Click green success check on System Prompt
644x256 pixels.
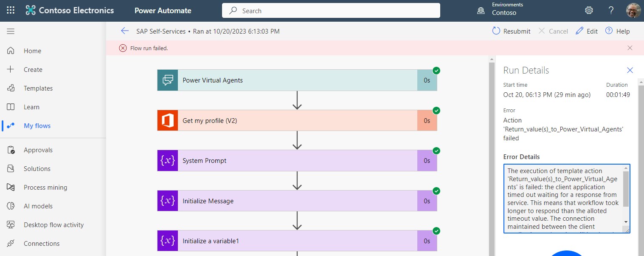coord(436,151)
